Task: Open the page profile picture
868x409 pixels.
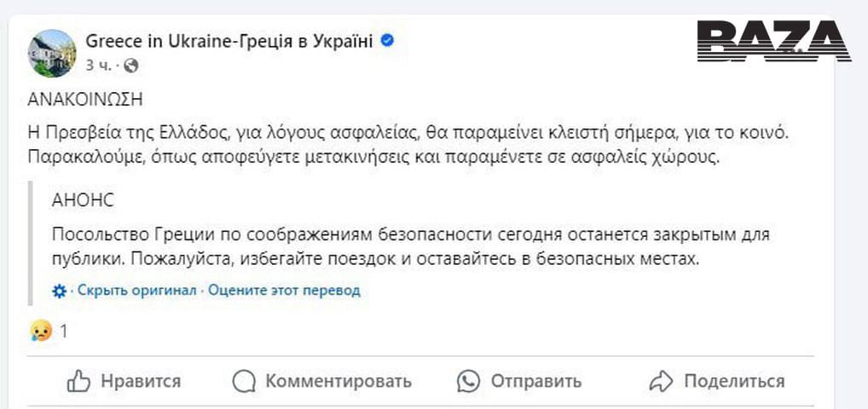Action: coord(52,52)
